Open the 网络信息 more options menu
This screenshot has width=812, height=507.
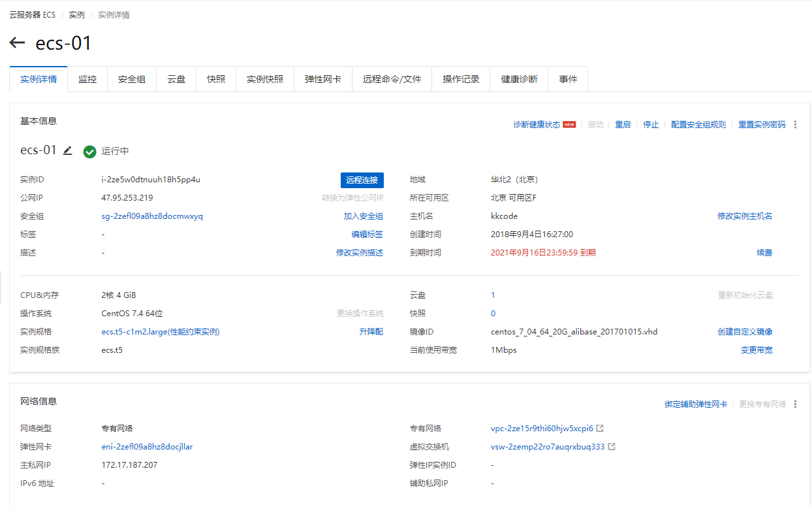[x=795, y=404]
